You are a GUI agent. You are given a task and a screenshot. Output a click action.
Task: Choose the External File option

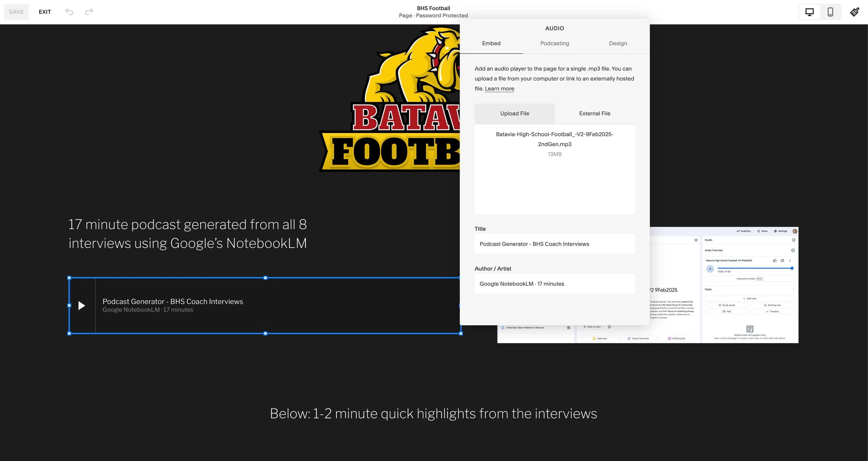[594, 114]
